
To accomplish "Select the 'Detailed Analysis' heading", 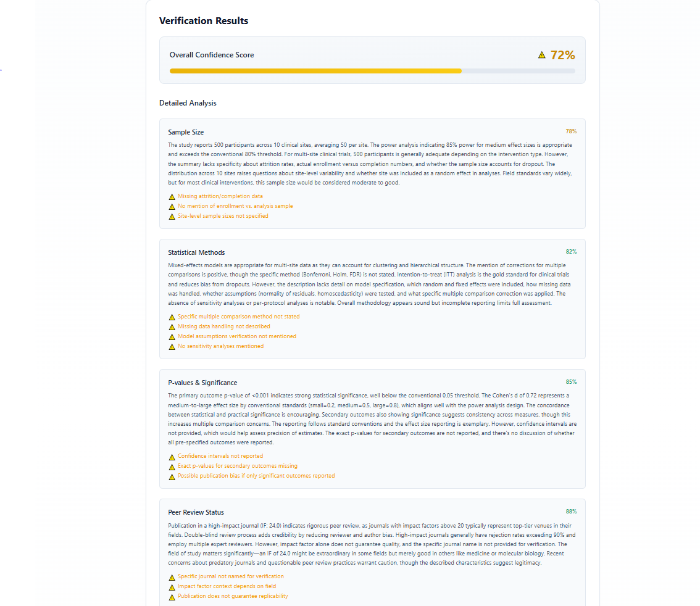I will 188,103.
